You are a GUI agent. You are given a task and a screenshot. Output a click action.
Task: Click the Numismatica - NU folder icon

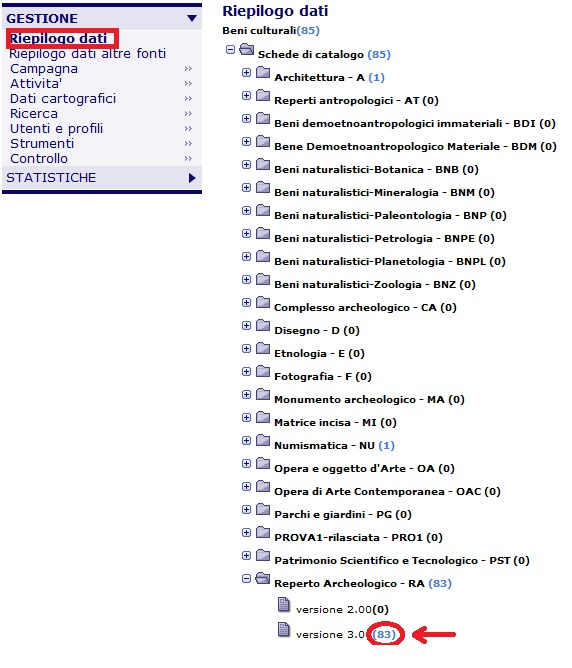tap(263, 441)
